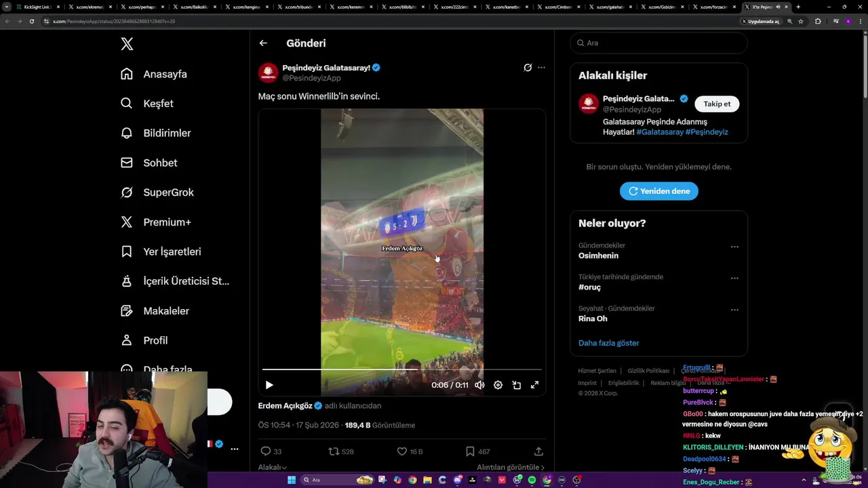Click Grok icon on the post
This screenshot has height=488, width=868.
coord(528,68)
